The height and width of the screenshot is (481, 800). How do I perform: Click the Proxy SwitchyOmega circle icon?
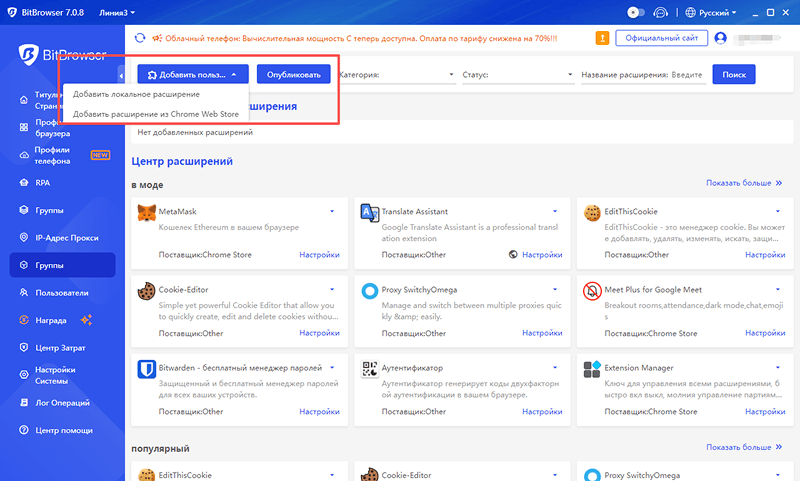click(369, 291)
